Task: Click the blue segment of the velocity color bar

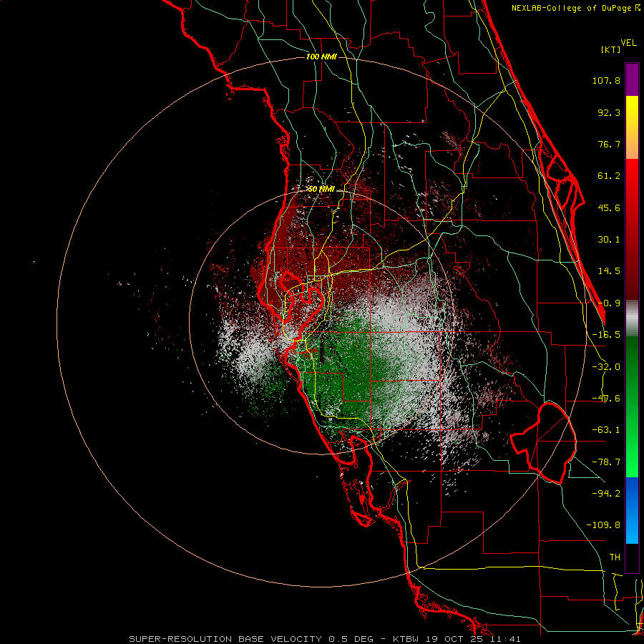Action: tap(632, 510)
